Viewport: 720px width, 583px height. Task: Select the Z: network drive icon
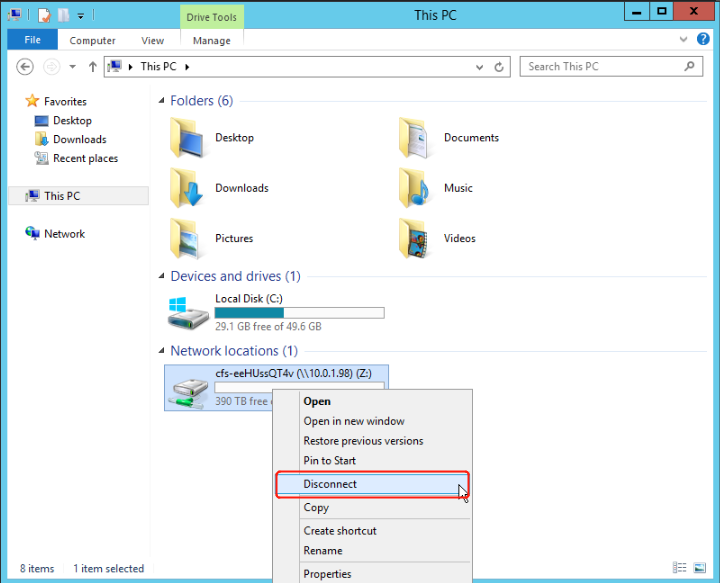[x=189, y=393]
